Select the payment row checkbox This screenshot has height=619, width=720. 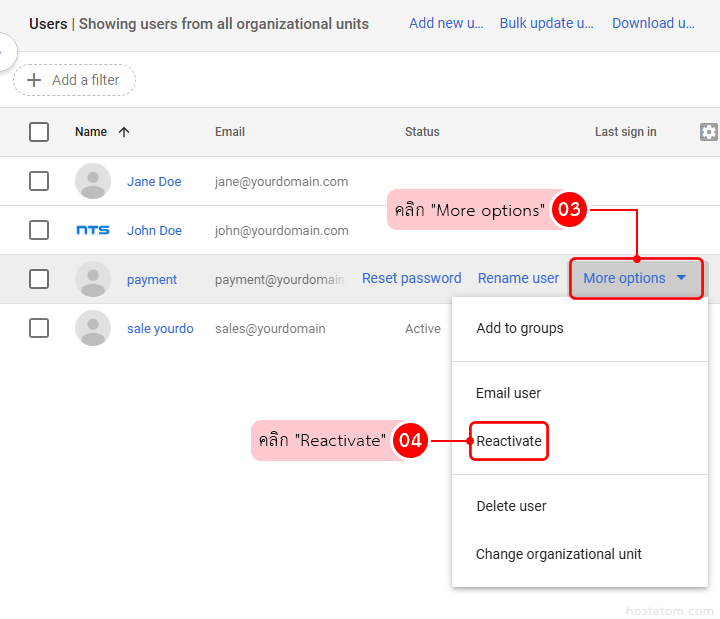click(39, 279)
